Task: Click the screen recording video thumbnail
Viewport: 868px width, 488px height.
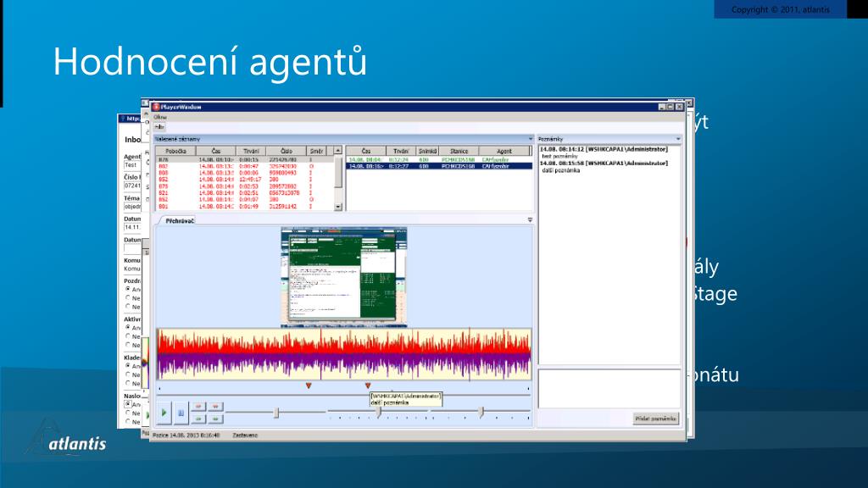Action: 344,277
